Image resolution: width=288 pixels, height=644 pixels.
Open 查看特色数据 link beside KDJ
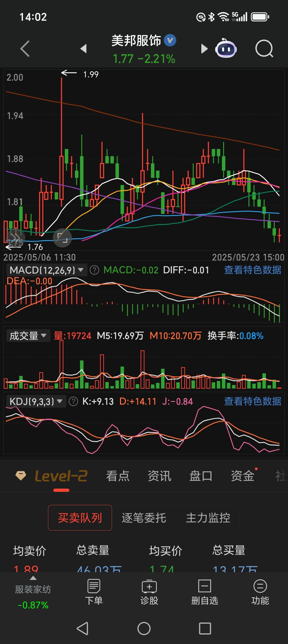[253, 401]
